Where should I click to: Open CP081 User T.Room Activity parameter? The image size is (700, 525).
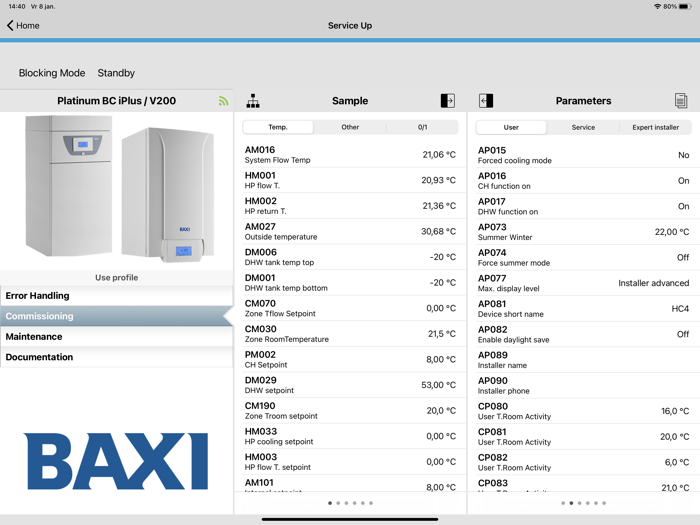pos(583,437)
